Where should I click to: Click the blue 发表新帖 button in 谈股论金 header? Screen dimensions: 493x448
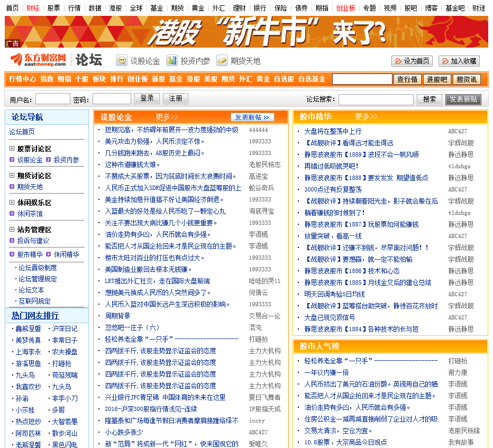point(252,117)
